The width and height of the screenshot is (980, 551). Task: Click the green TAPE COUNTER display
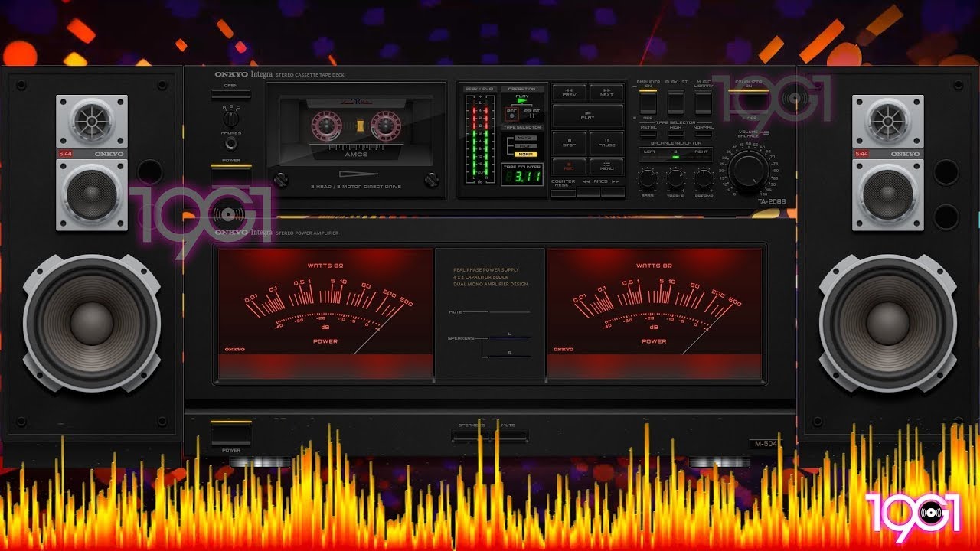click(522, 176)
